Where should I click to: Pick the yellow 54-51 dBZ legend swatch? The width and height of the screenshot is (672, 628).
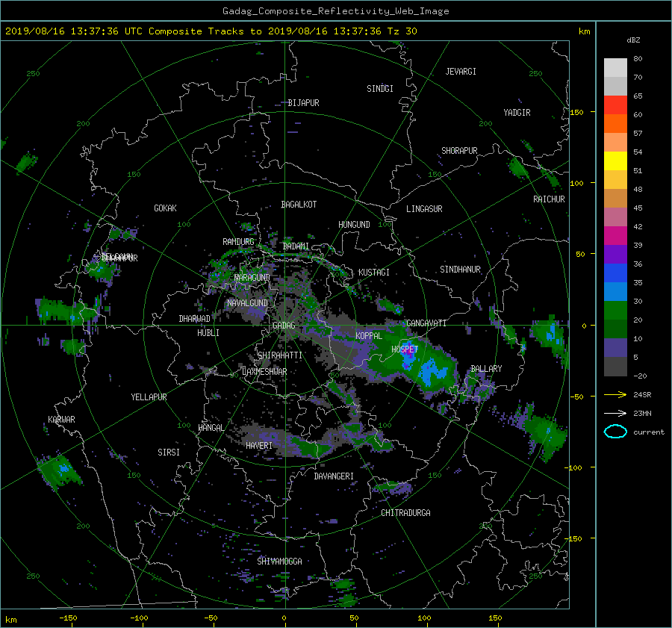click(x=615, y=161)
